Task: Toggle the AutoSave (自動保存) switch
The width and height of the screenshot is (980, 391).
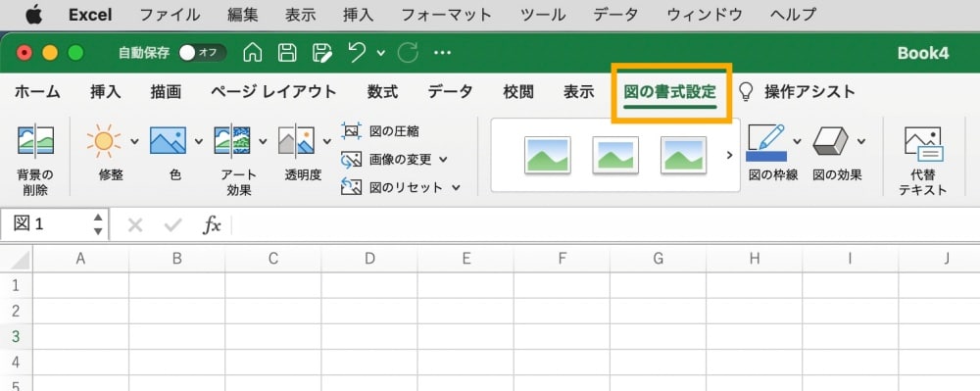Action: point(202,53)
